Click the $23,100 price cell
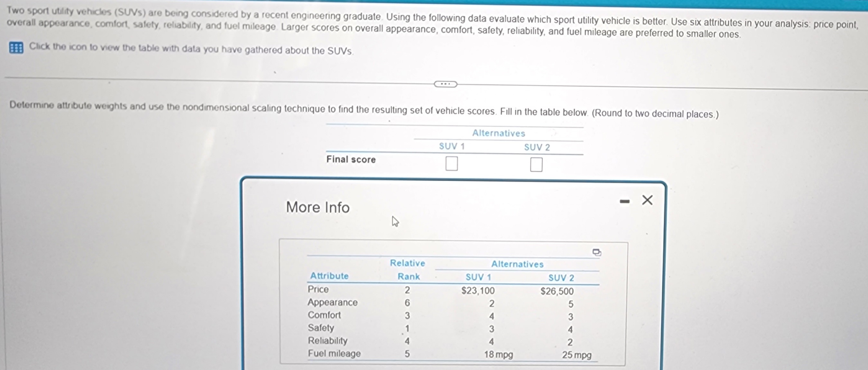This screenshot has width=868, height=370. [478, 291]
